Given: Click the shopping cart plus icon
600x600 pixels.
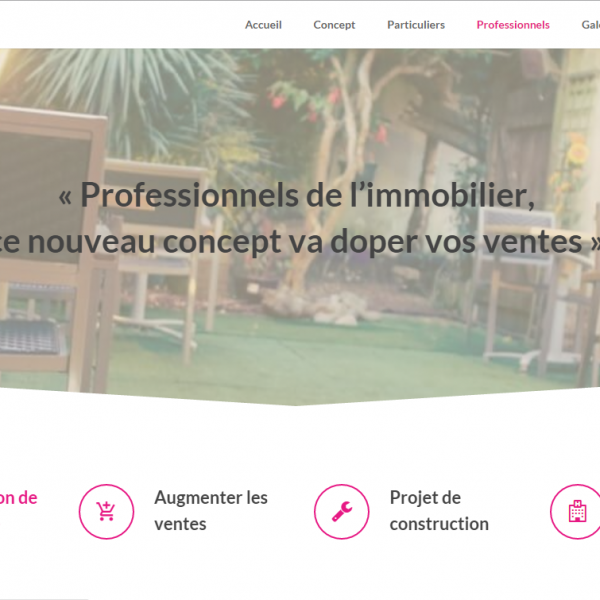Looking at the screenshot, I should pos(106,511).
